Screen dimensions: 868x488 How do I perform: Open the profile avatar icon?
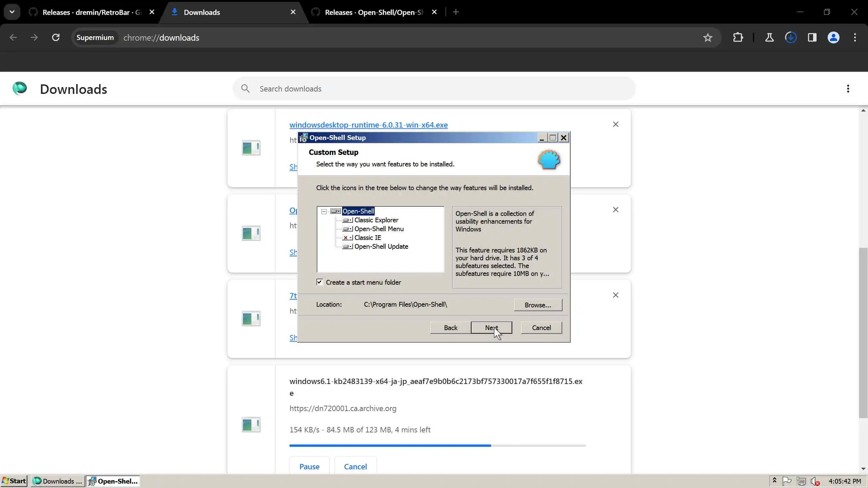point(833,38)
